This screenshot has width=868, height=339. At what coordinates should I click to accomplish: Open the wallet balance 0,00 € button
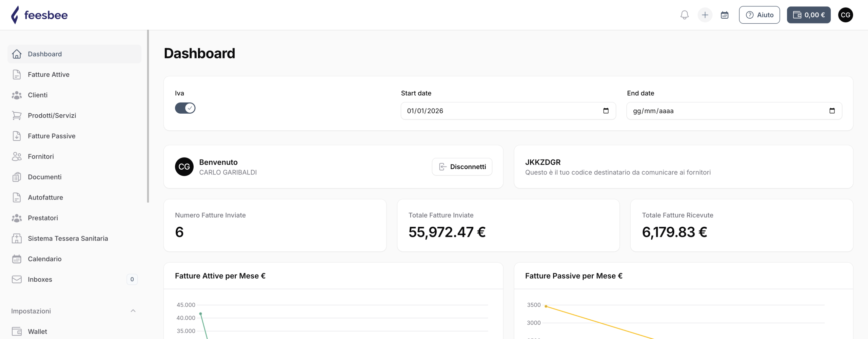pyautogui.click(x=809, y=15)
